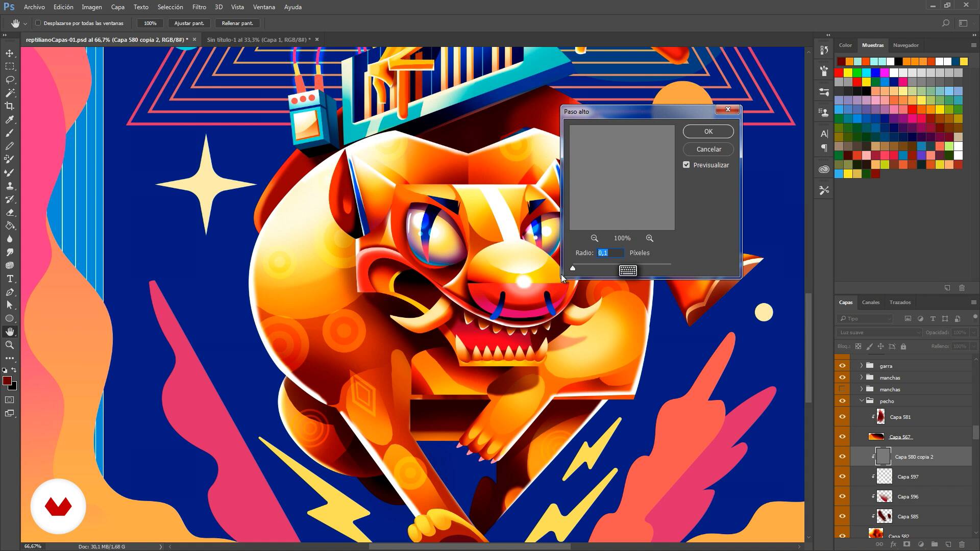Collapse the pecho layer group

[862, 401]
